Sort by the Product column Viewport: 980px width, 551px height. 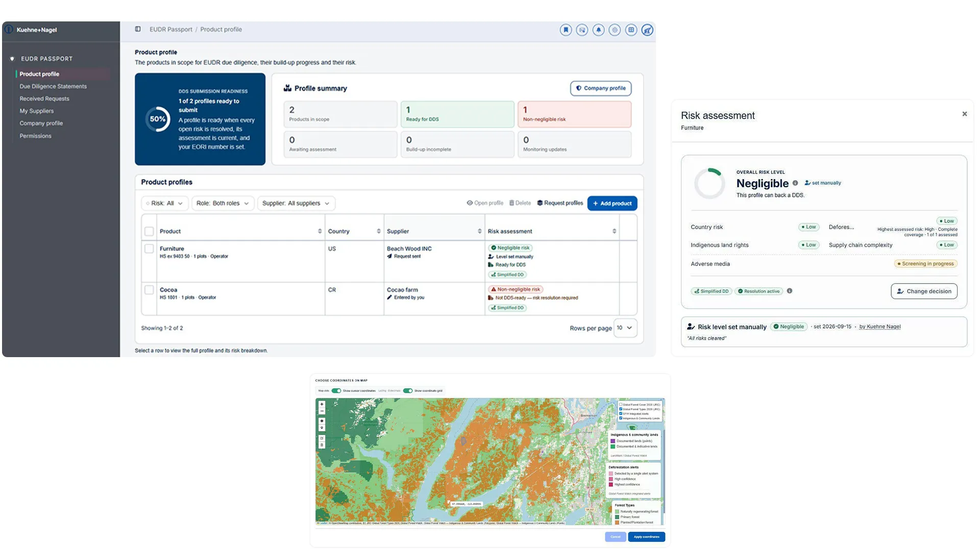point(320,232)
